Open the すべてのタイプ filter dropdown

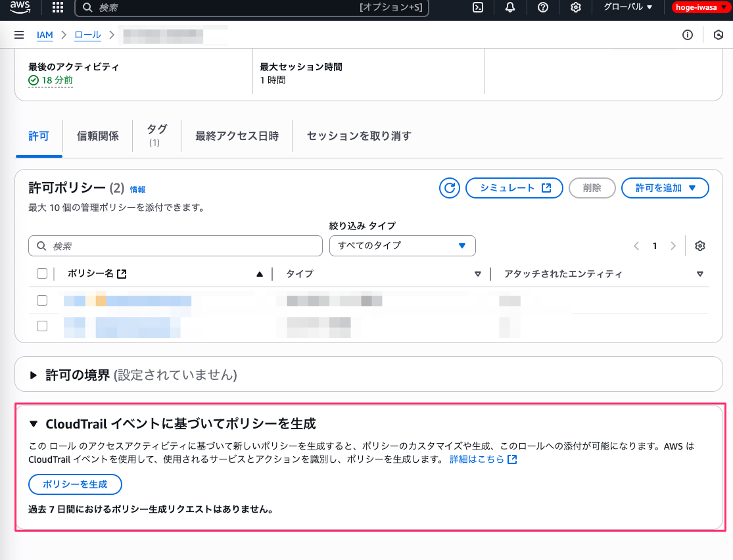click(402, 246)
